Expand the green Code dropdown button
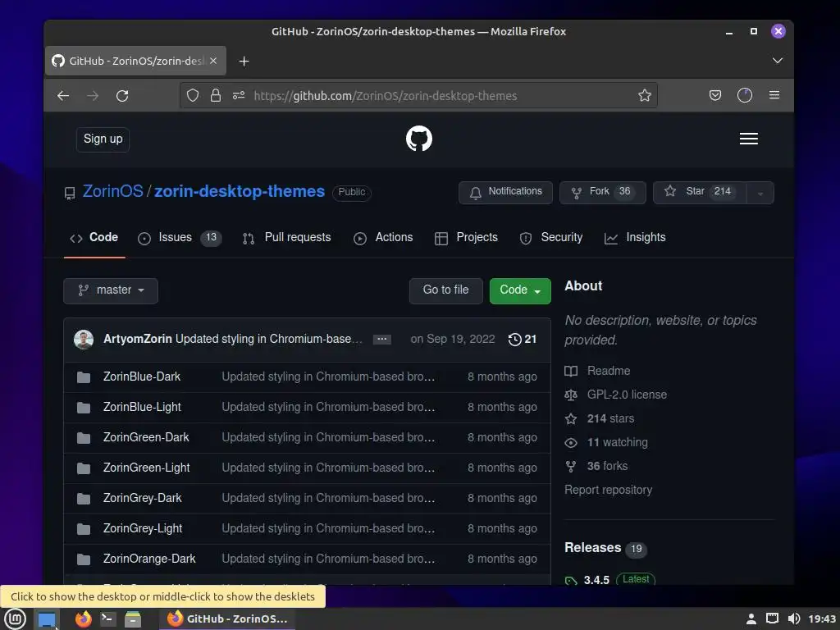Screen dimensions: 840x630 point(519,290)
